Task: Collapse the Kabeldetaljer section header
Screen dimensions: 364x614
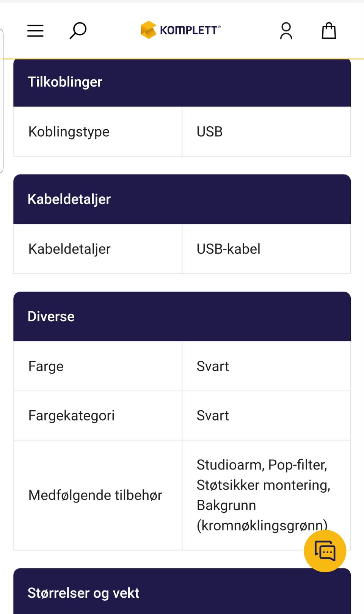Action: coord(182,199)
